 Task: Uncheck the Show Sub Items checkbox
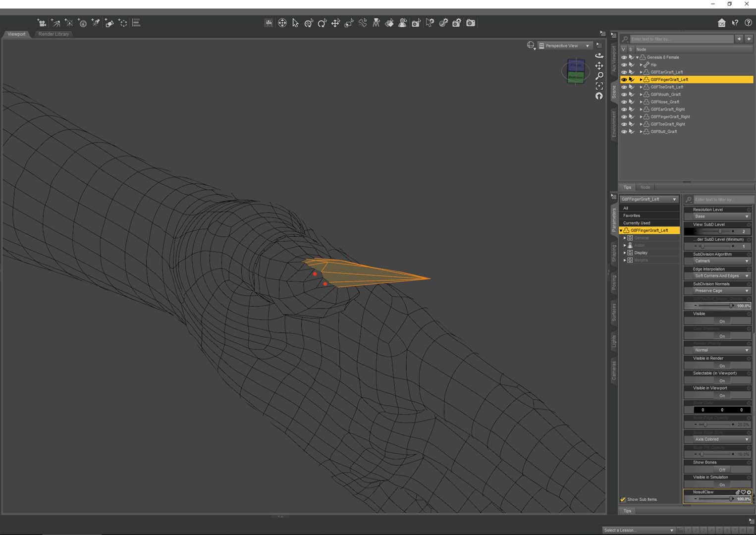pyautogui.click(x=623, y=499)
